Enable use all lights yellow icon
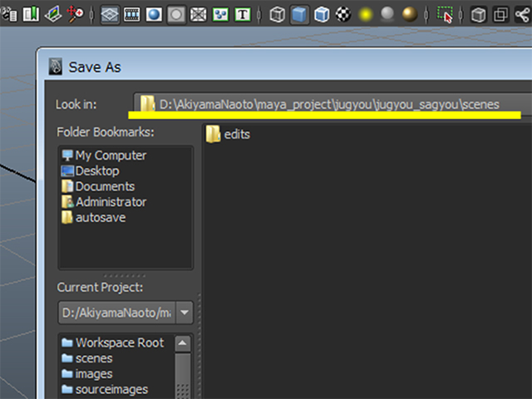 click(366, 14)
